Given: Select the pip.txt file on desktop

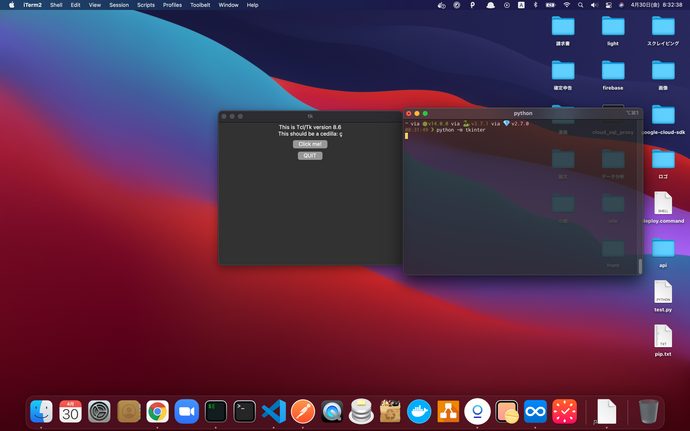Looking at the screenshot, I should [663, 336].
